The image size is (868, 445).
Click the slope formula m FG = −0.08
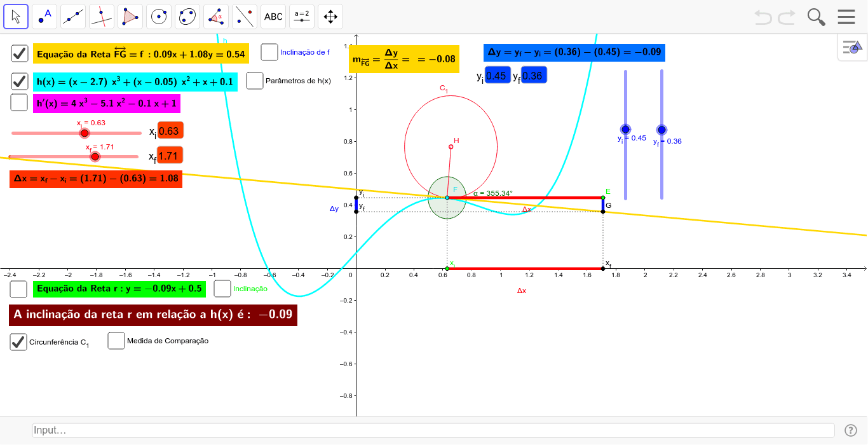(403, 59)
